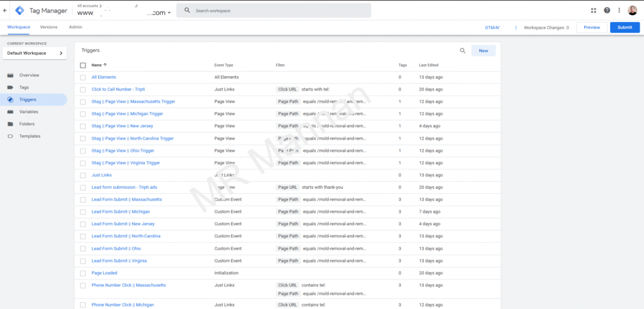This screenshot has height=309, width=644.
Task: Click the Tag Manager logo icon
Action: point(20,10)
